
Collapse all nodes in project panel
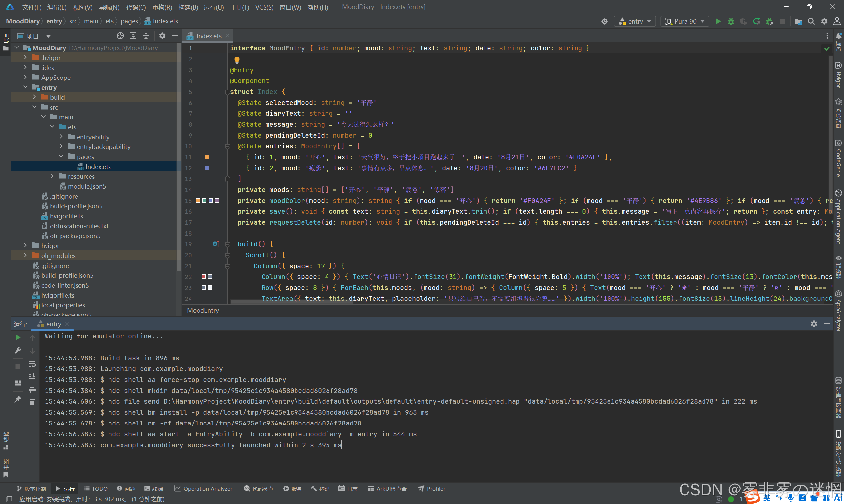tap(146, 36)
